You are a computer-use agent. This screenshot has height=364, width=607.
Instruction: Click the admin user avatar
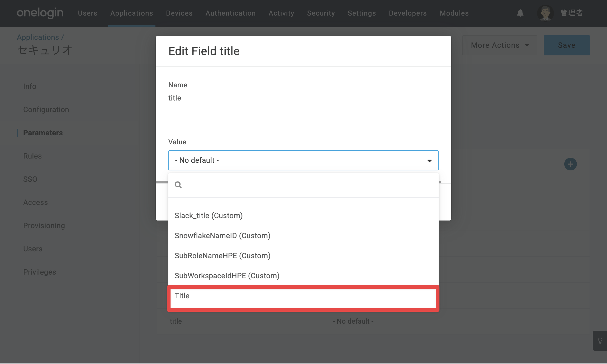(x=545, y=13)
